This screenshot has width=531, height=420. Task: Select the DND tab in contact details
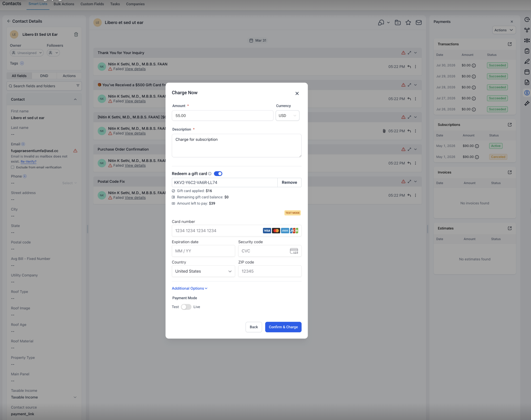tap(44, 76)
